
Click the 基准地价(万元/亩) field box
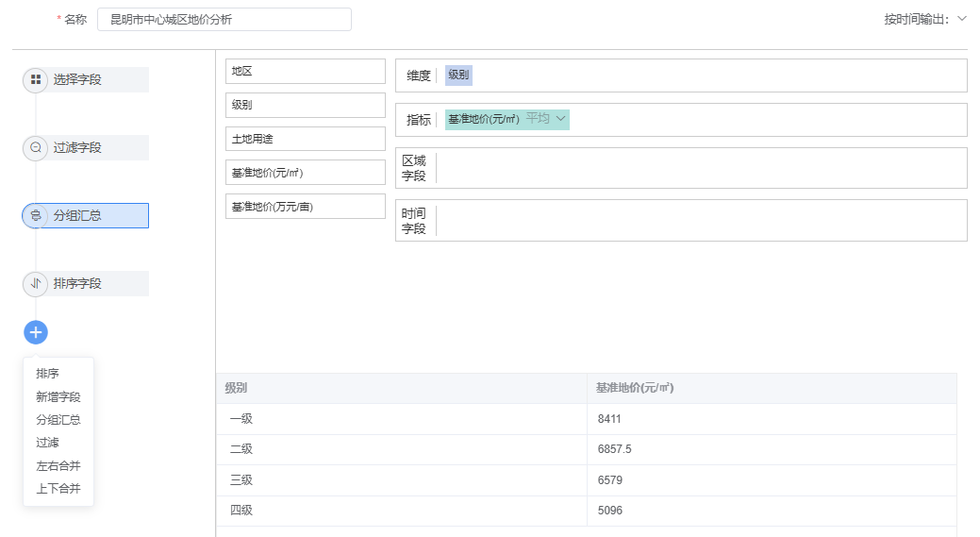pos(305,207)
